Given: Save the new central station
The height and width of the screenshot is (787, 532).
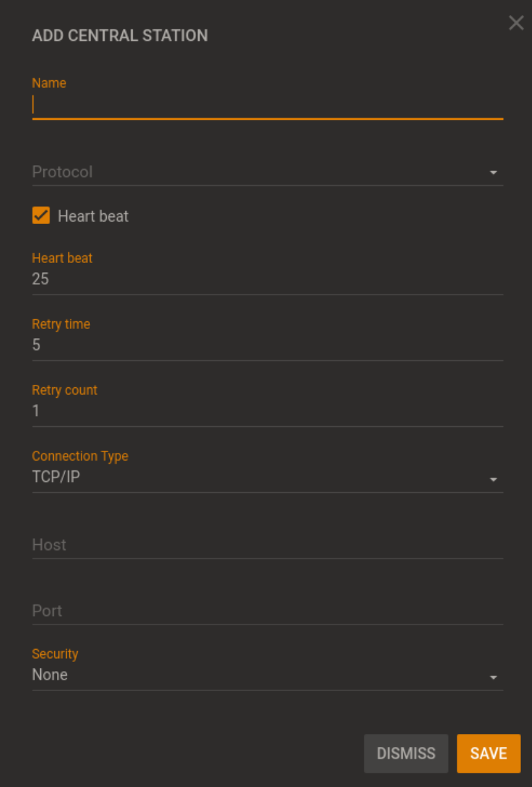Looking at the screenshot, I should 489,753.
